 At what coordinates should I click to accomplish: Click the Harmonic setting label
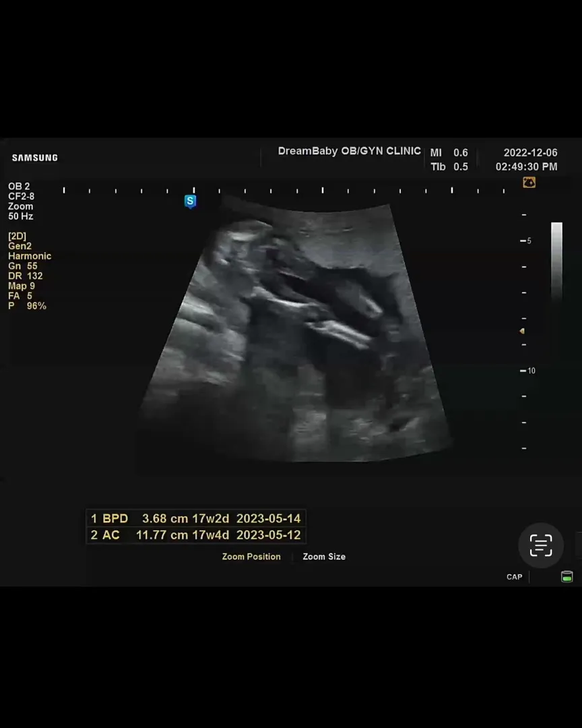coord(30,256)
